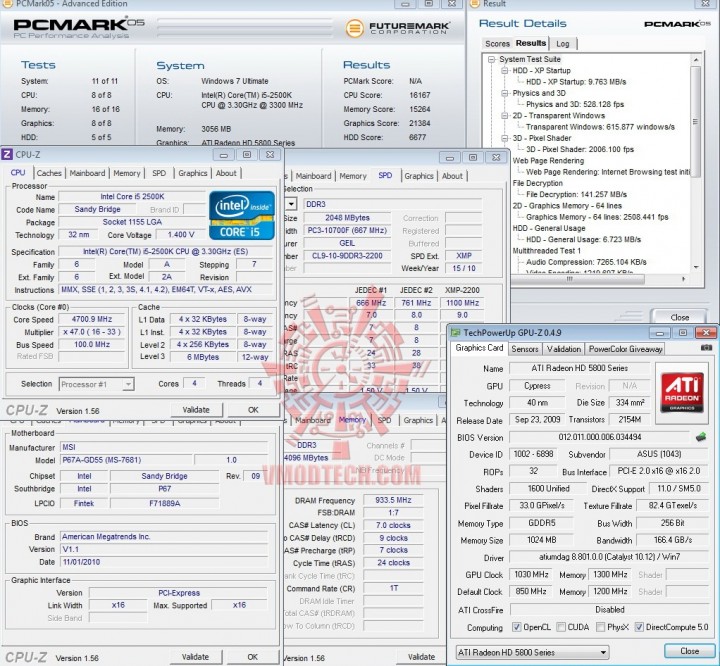Select the Web Page Rendering tree item
Image resolution: width=720 pixels, height=666 pixels.
coord(548,161)
